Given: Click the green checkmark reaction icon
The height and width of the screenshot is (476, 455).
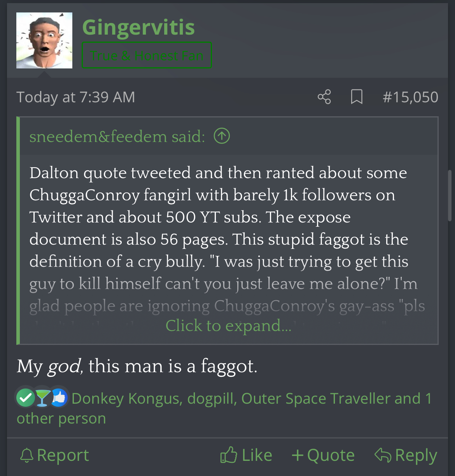Looking at the screenshot, I should [x=26, y=398].
